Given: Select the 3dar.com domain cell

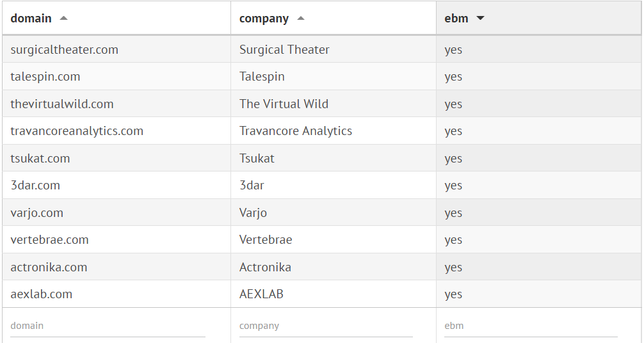Looking at the screenshot, I should (35, 186).
